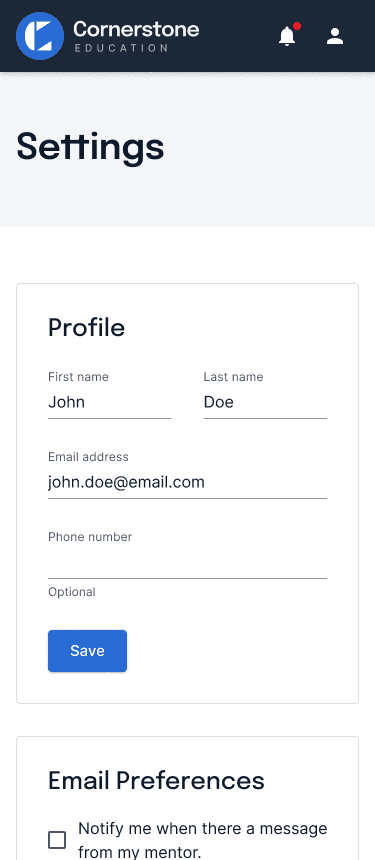Click the empty Phone number field
This screenshot has width=375, height=860.
[x=188, y=563]
